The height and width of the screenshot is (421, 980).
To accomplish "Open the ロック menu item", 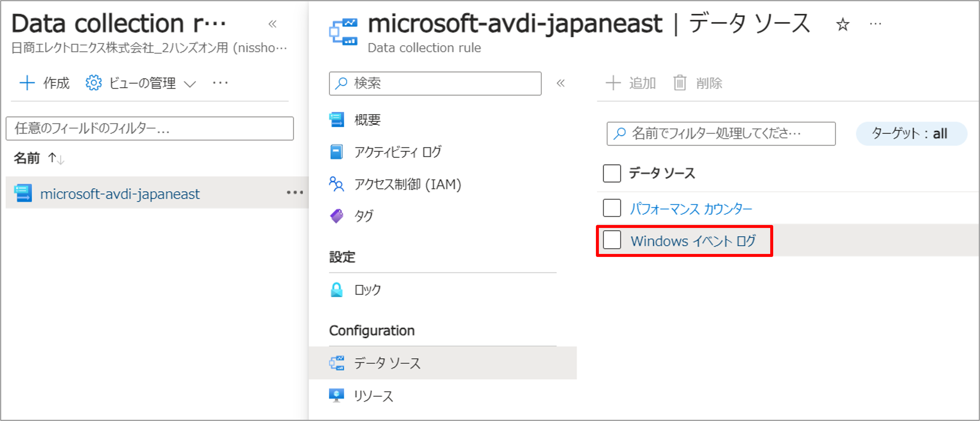I will point(368,290).
